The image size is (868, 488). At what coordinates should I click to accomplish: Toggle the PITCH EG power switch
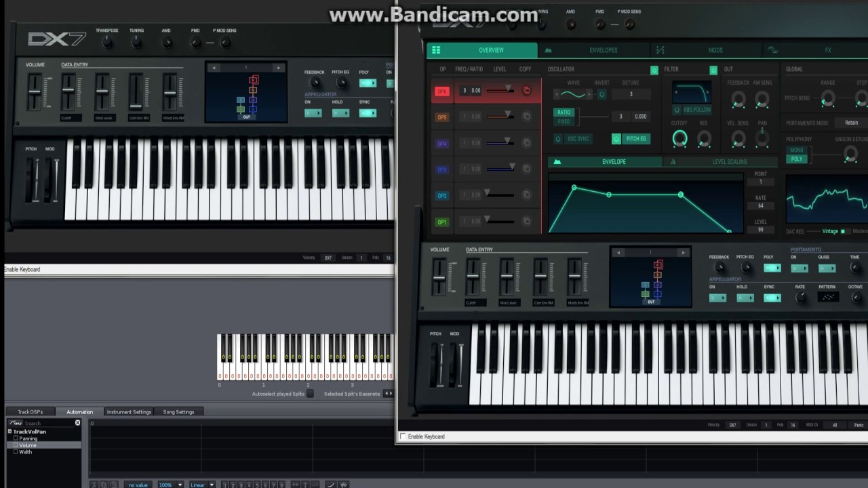[x=616, y=139]
